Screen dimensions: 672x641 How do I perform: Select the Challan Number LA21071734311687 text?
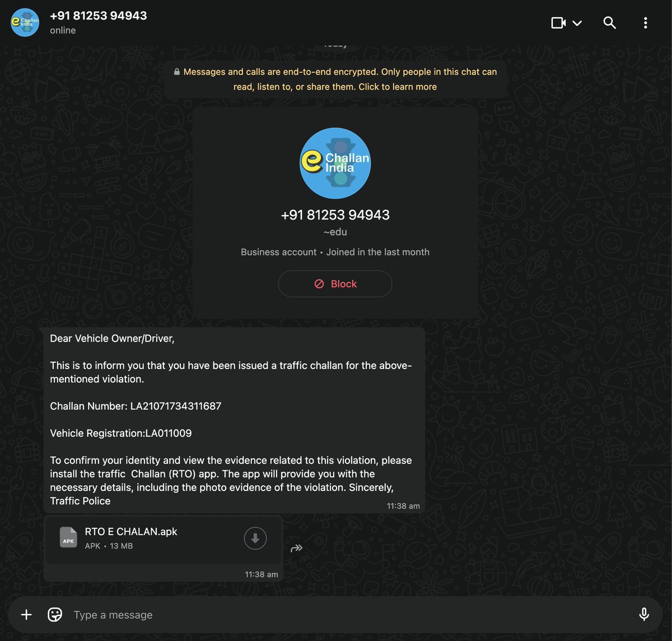coord(136,406)
